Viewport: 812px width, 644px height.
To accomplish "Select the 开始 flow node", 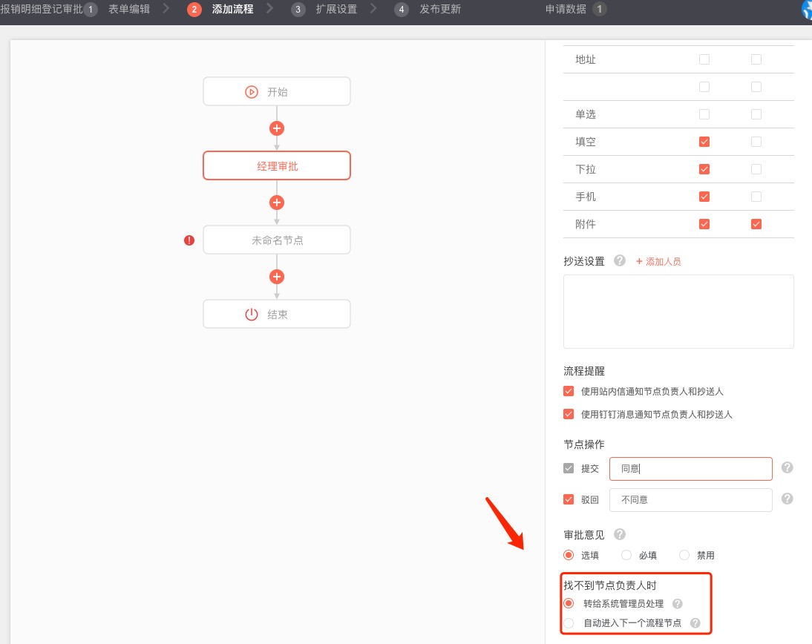I will (277, 92).
